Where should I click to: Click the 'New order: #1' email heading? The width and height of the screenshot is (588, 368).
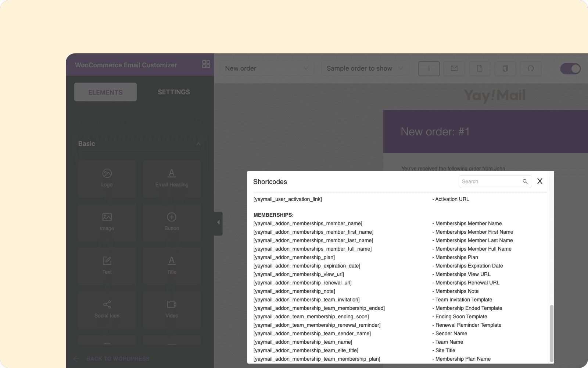click(435, 132)
